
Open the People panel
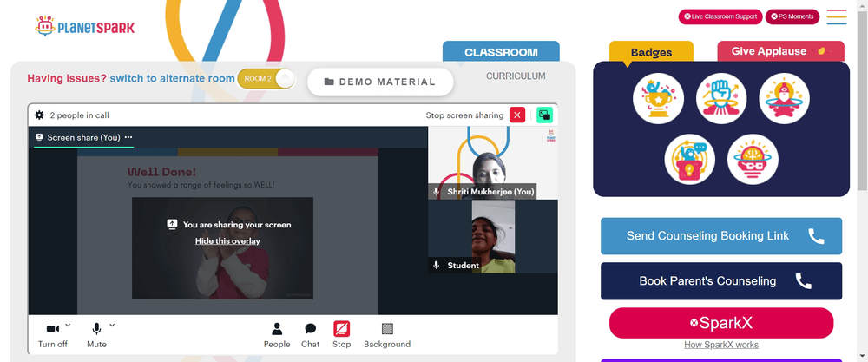(x=277, y=335)
